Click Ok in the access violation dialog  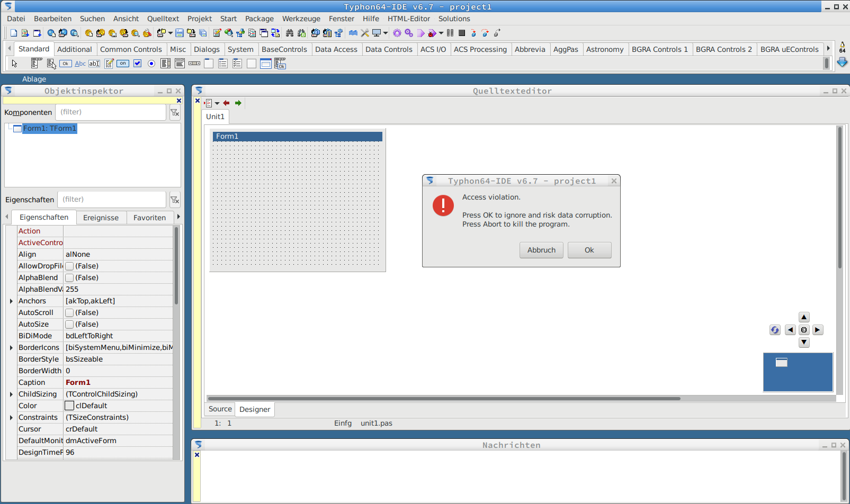click(589, 250)
